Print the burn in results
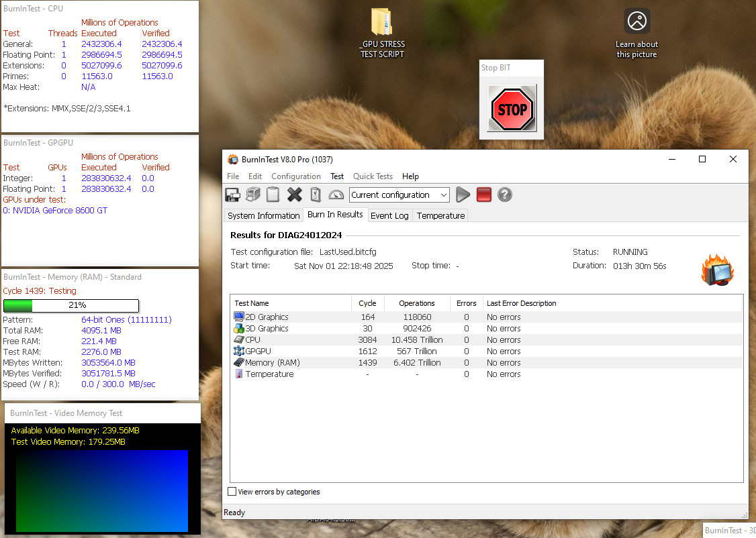The width and height of the screenshot is (756, 538). pos(252,195)
